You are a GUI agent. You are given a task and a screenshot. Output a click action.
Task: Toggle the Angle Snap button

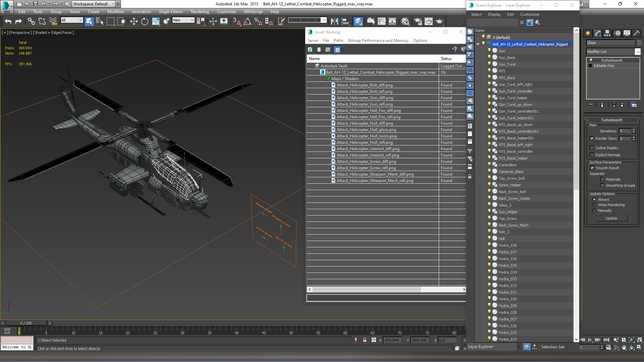248,21
